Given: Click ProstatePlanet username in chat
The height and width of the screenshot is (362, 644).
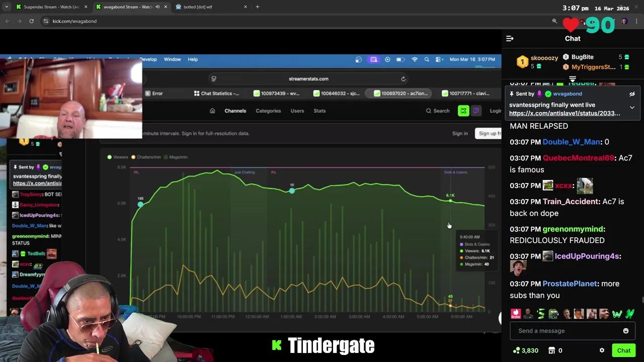Looking at the screenshot, I should tap(570, 284).
